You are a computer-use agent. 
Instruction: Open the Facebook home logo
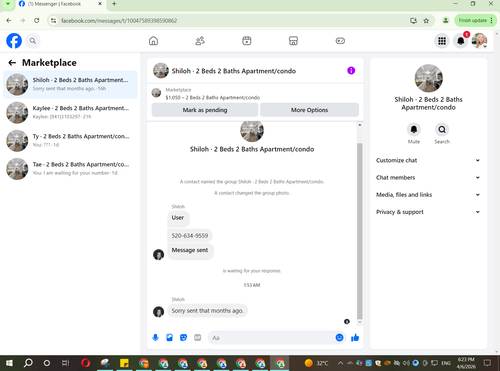(x=14, y=41)
